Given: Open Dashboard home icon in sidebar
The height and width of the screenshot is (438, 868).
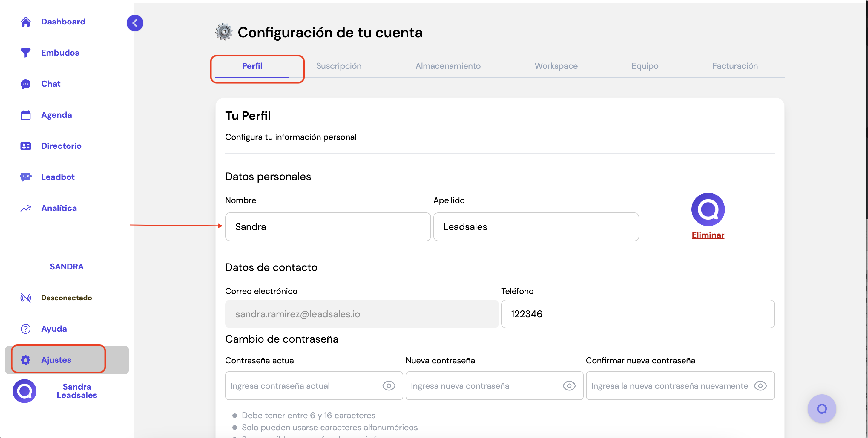Looking at the screenshot, I should (x=26, y=22).
